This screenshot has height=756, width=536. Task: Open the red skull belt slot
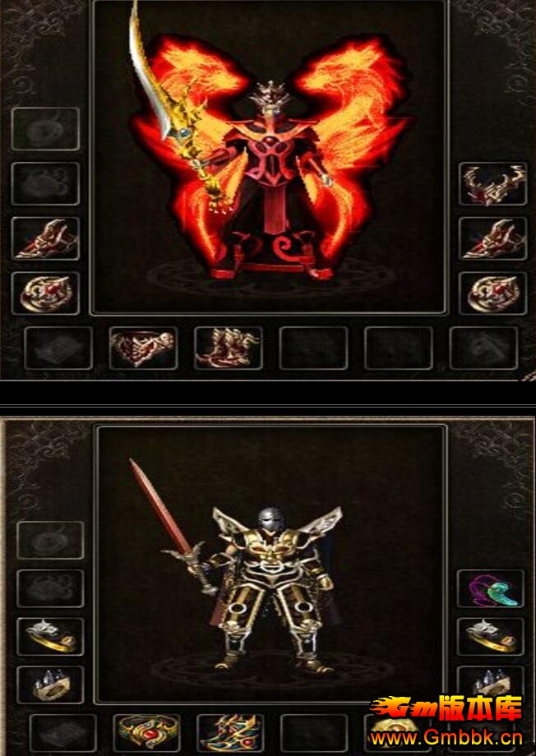coord(143,348)
